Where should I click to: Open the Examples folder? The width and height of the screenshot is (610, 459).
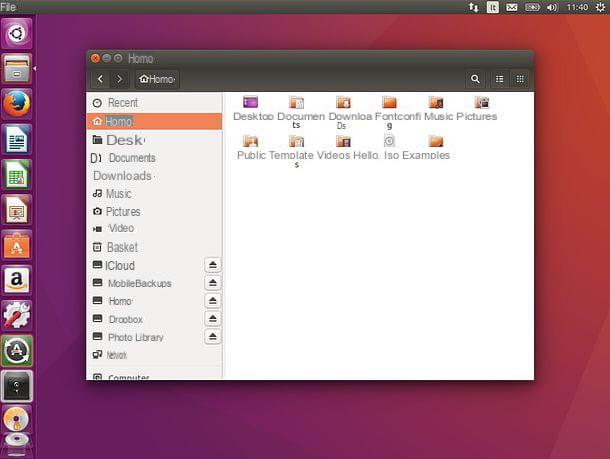click(436, 141)
